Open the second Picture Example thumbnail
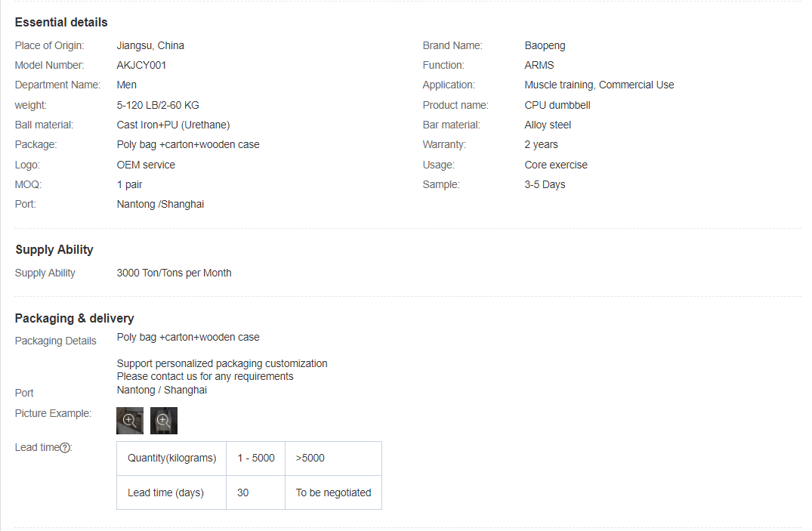Screen dimensions: 812x531 163,421
